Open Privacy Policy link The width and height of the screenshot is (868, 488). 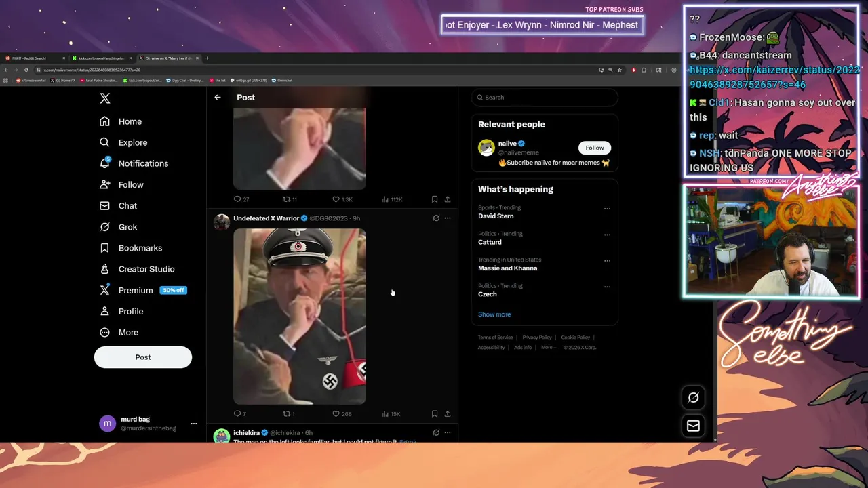click(537, 338)
